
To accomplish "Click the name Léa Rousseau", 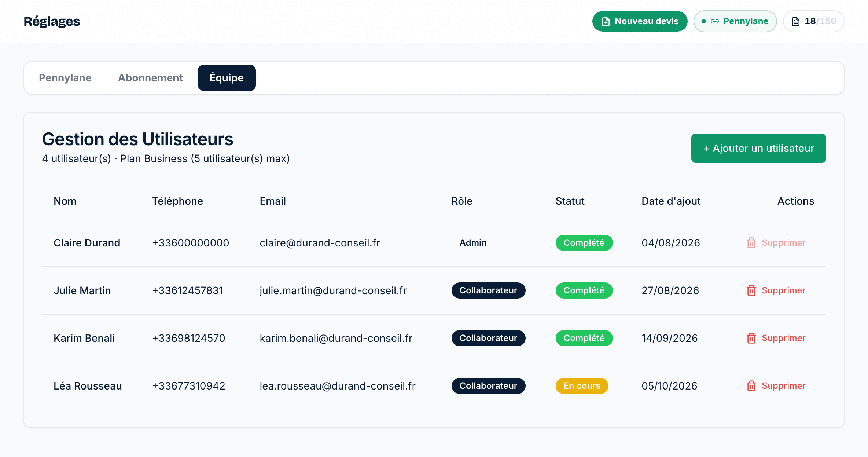I will click(88, 386).
